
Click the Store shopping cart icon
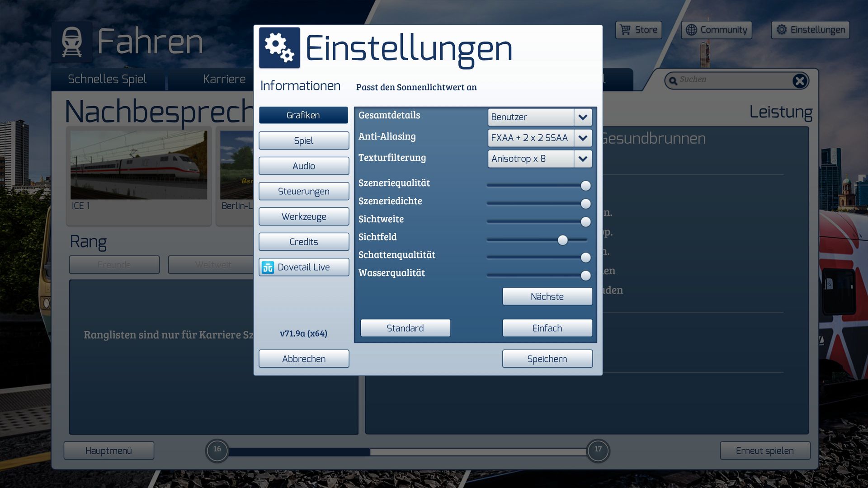coord(625,30)
